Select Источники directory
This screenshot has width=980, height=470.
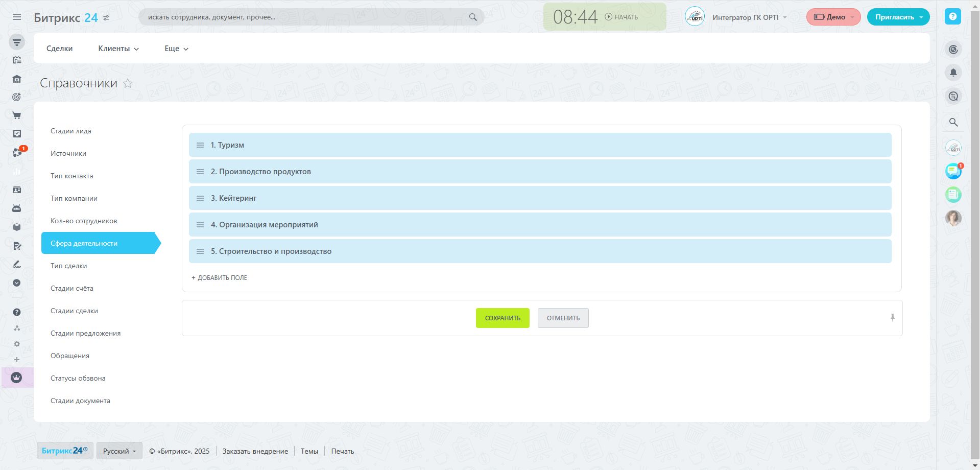tap(68, 154)
